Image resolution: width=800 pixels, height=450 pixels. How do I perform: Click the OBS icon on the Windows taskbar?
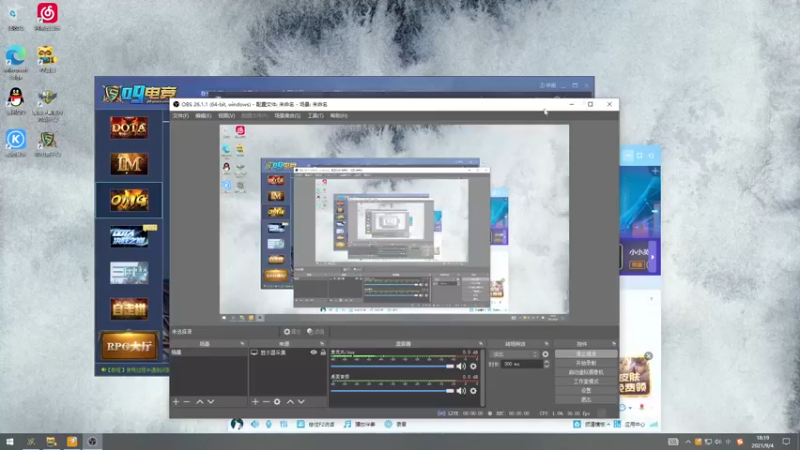pos(92,442)
